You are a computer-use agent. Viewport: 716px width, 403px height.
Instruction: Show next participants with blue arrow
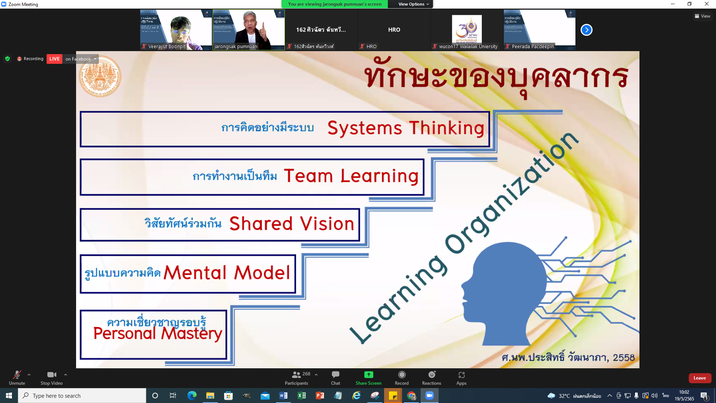pos(587,30)
